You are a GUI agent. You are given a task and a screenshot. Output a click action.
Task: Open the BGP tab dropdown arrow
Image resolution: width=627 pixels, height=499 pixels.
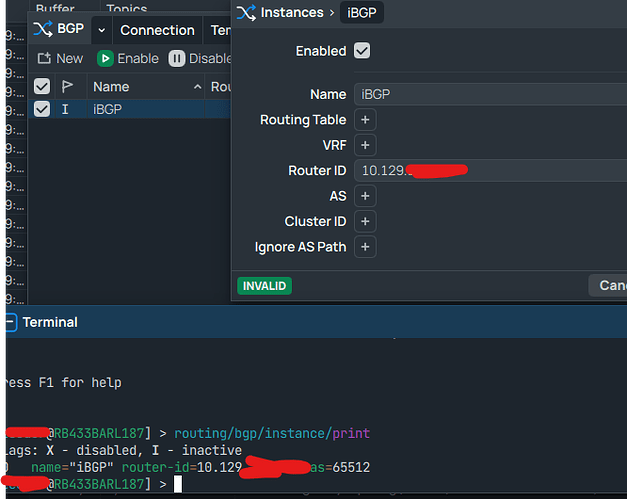pos(102,30)
